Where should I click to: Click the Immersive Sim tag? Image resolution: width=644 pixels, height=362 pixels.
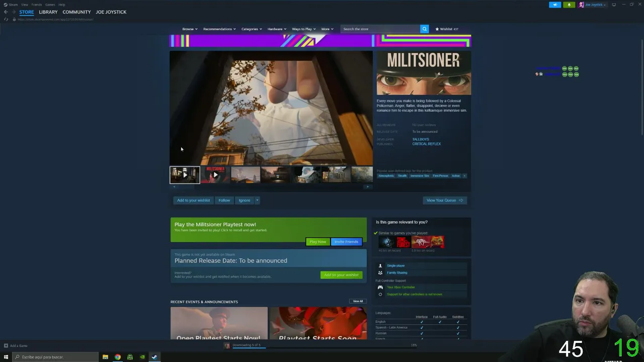pos(420,176)
